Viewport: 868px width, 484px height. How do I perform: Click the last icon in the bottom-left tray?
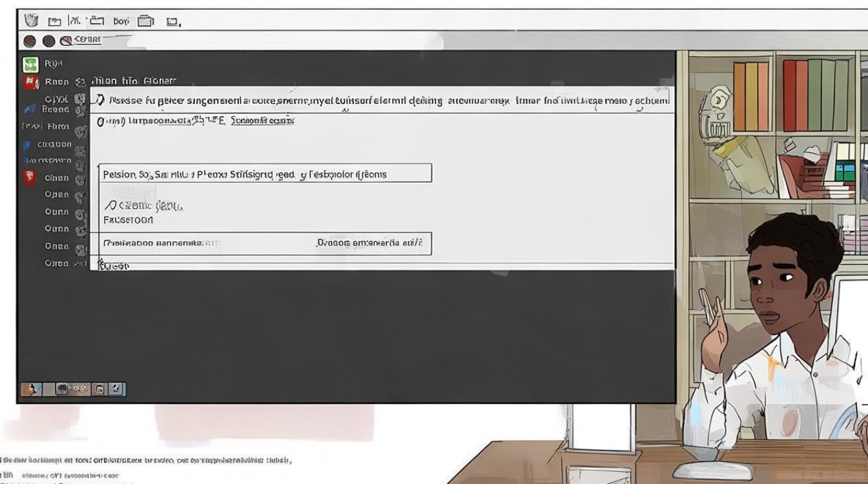point(116,388)
